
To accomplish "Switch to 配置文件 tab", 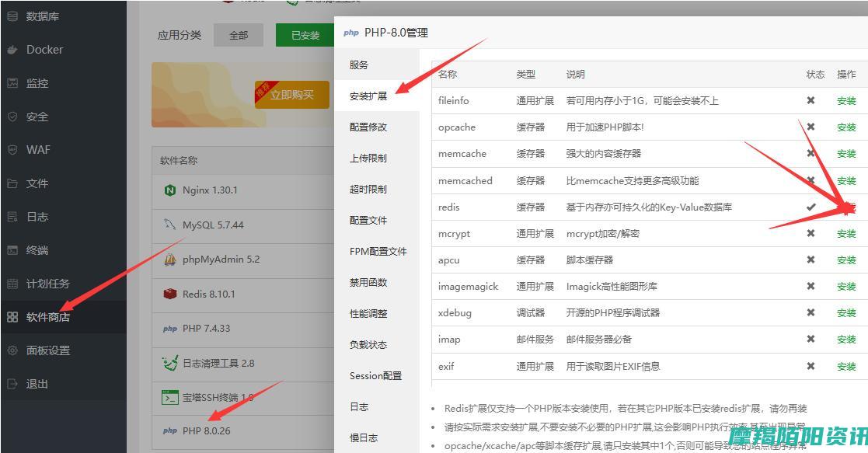I will tap(377, 220).
